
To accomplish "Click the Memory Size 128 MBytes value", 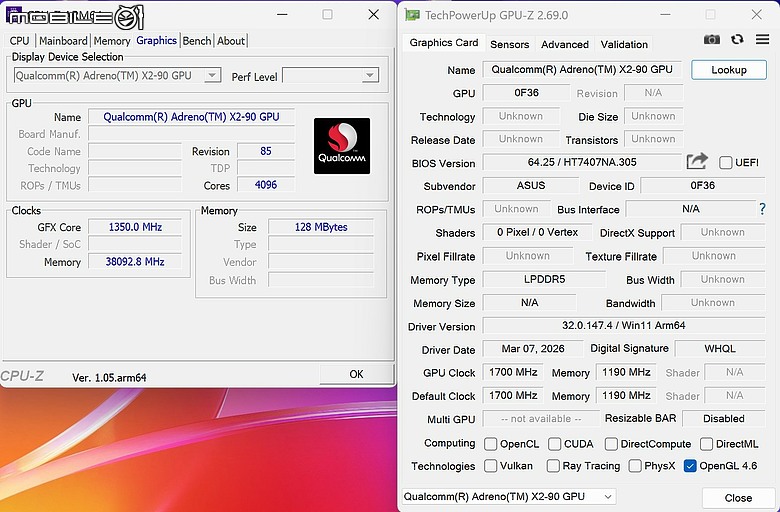I will coord(321,227).
